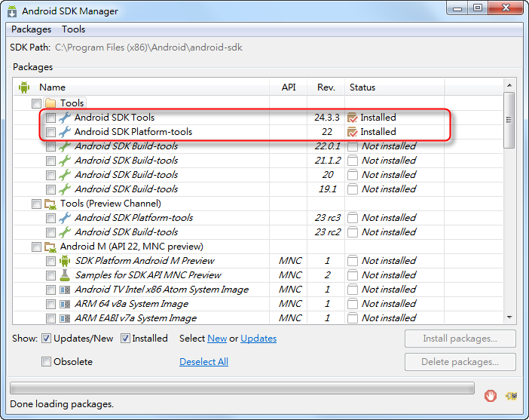The height and width of the screenshot is (420, 529).
Task: Click the wrench icon beside Android SDK Platform-tools rev 22
Action: [65, 132]
